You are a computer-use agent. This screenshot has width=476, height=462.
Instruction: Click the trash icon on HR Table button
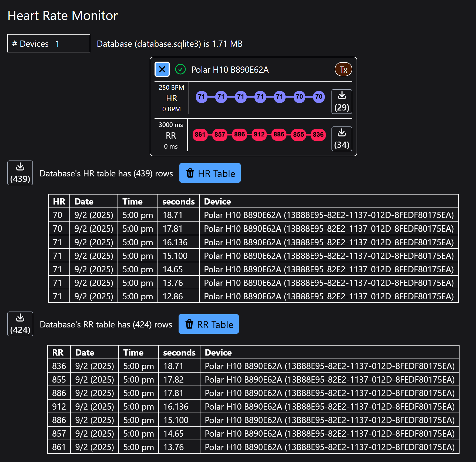click(x=190, y=173)
